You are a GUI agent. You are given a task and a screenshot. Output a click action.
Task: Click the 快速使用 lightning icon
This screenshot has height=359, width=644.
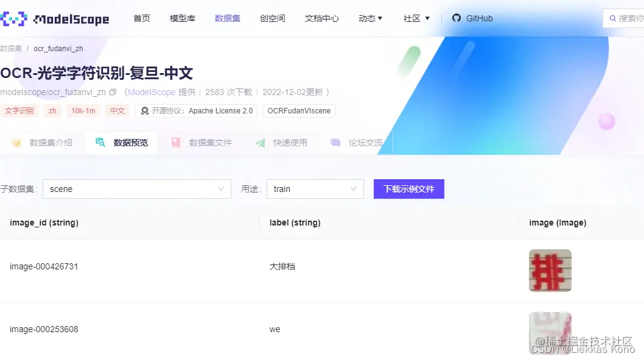coord(259,143)
